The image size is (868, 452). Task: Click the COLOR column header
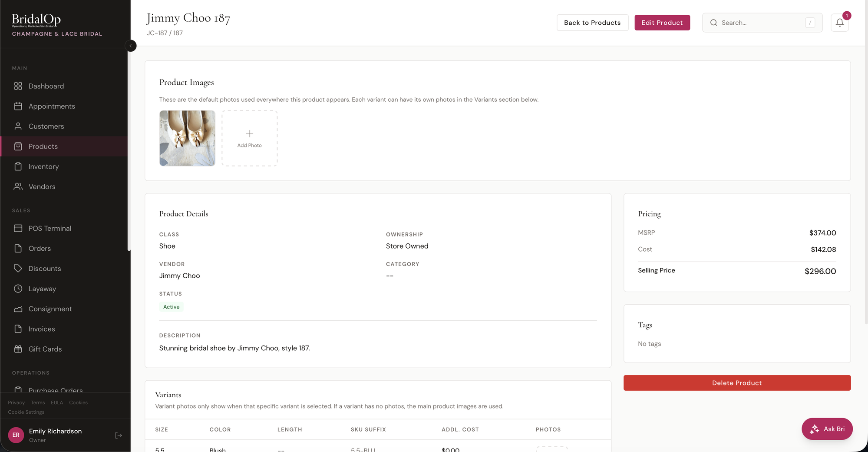point(220,429)
